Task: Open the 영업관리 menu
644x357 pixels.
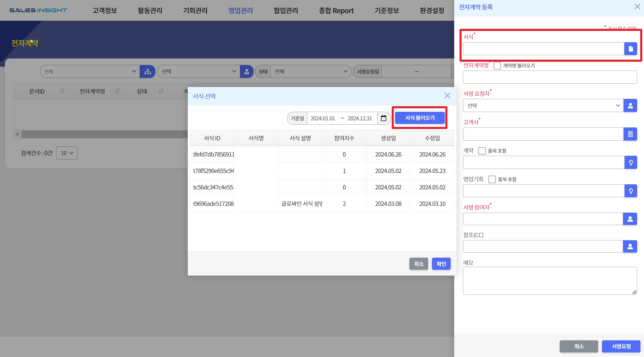Action: (x=240, y=10)
